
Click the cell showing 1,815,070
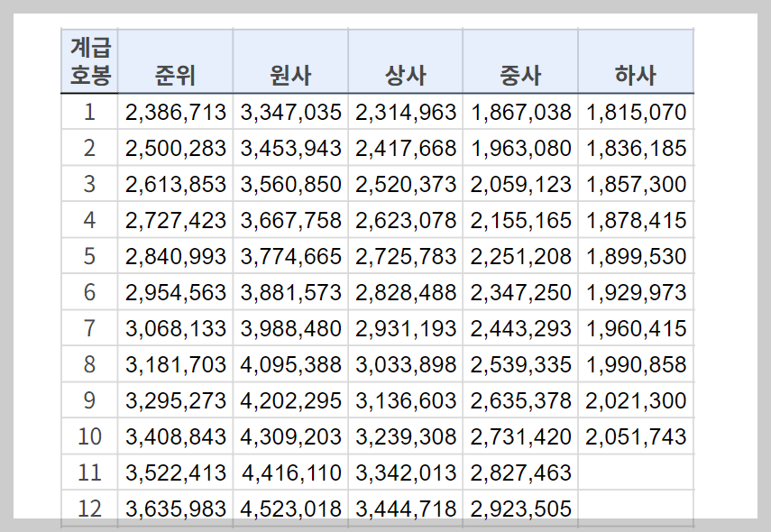tap(636, 112)
